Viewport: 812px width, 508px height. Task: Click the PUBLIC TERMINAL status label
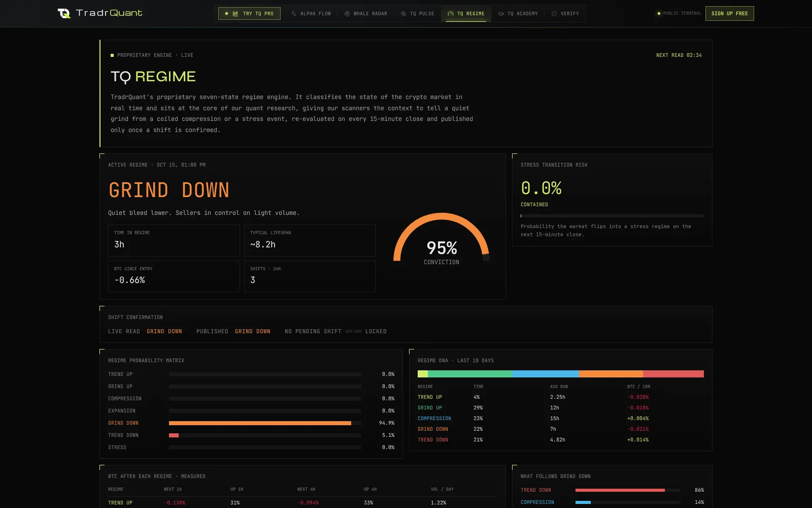[682, 14]
